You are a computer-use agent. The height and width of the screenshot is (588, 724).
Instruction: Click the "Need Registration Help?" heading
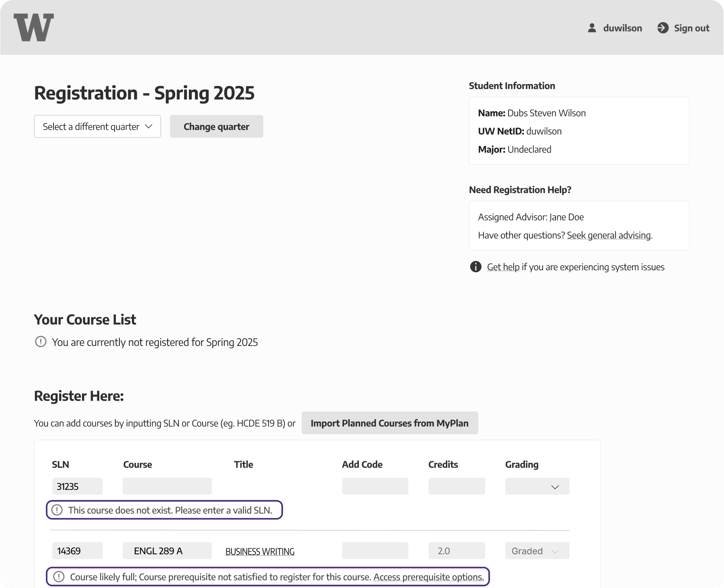pyautogui.click(x=520, y=190)
